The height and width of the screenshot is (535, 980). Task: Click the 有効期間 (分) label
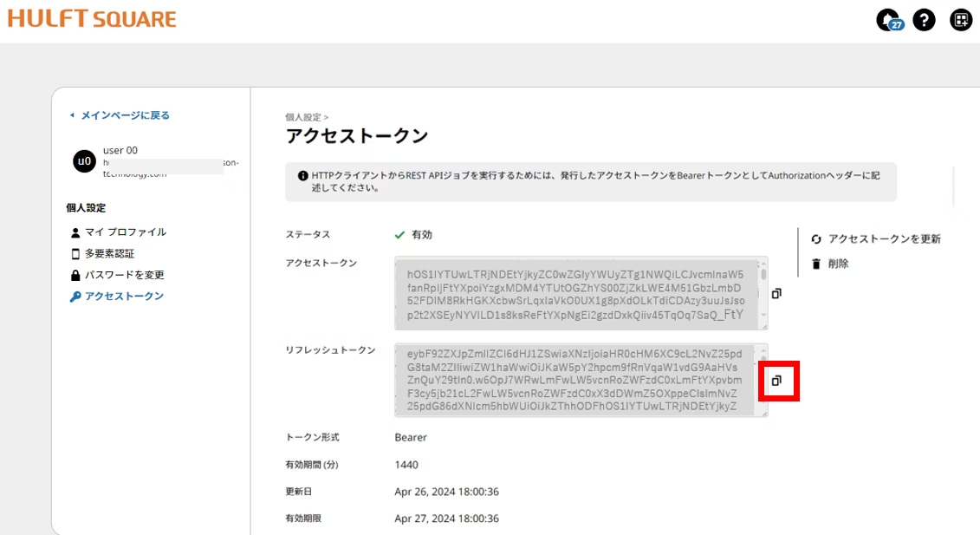311,465
